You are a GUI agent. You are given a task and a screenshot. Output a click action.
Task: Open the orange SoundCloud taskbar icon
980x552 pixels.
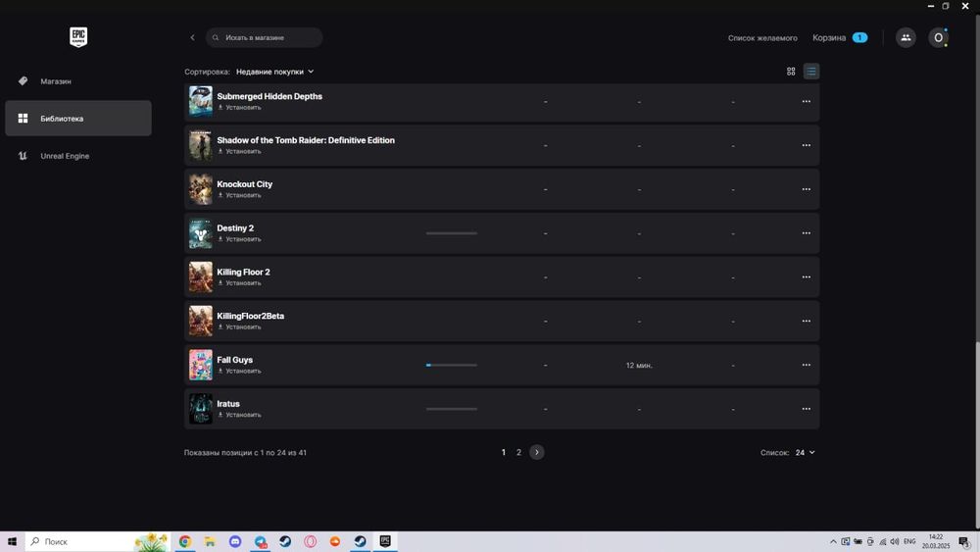pos(335,541)
